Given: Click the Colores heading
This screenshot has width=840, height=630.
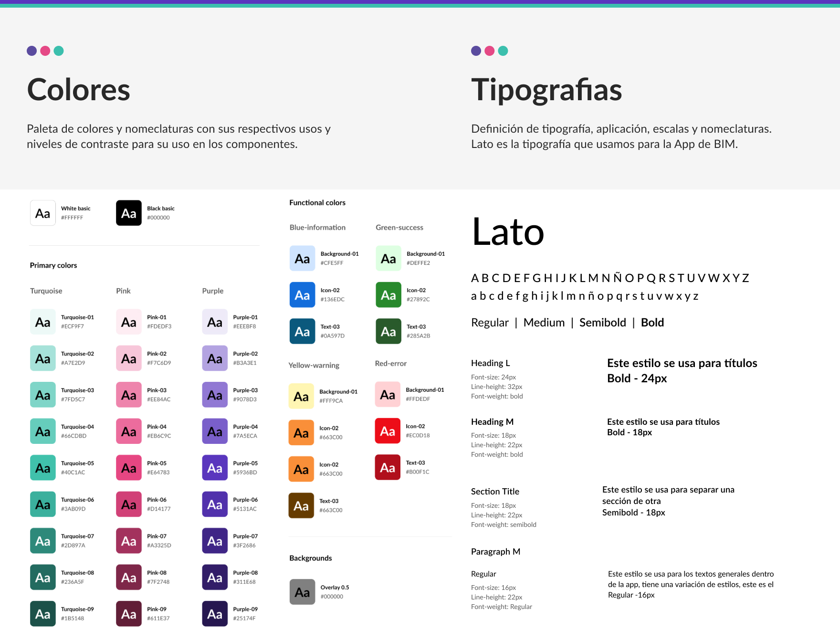Looking at the screenshot, I should tap(79, 89).
